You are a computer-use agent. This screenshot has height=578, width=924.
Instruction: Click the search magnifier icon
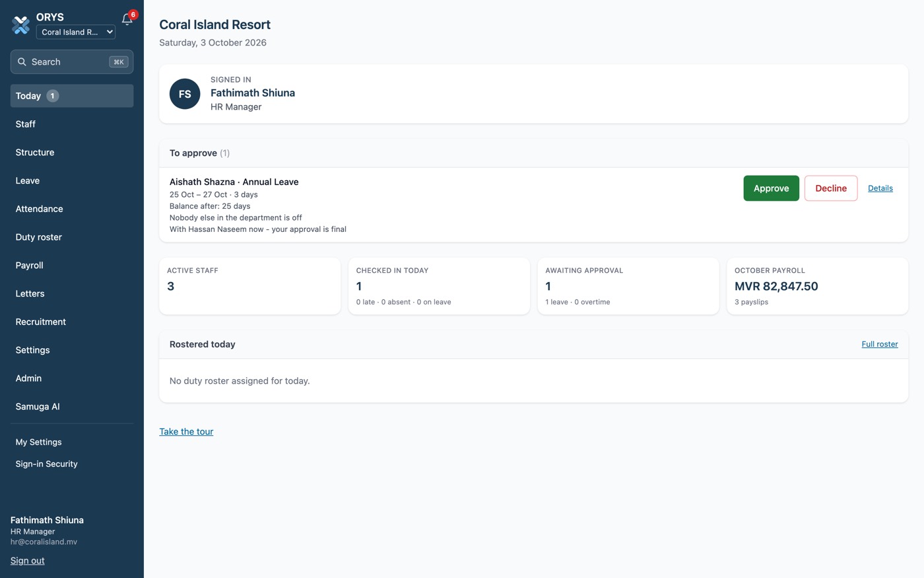(22, 62)
